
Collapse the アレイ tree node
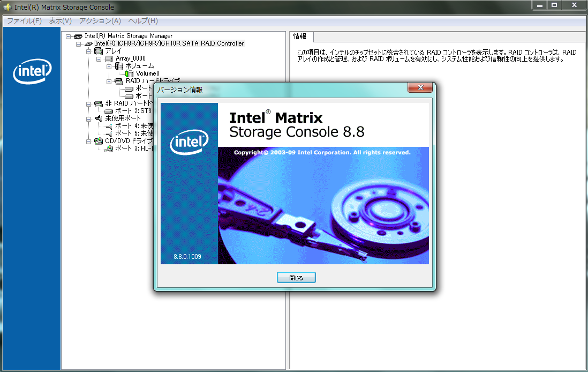88,51
